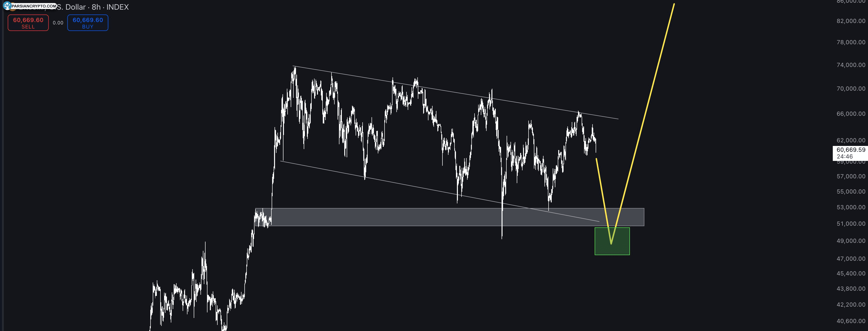Click the 24:46 bar countdown timer
The width and height of the screenshot is (868, 331).
pos(844,157)
